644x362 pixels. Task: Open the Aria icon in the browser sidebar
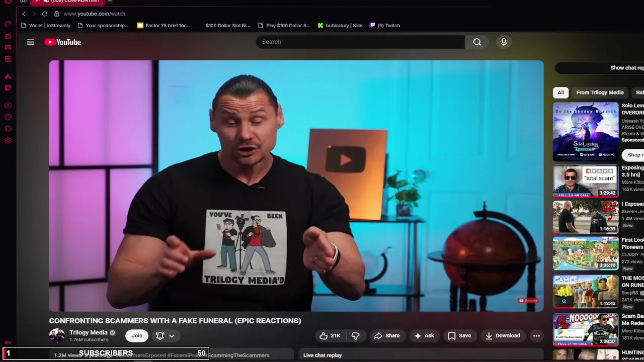pyautogui.click(x=8, y=76)
